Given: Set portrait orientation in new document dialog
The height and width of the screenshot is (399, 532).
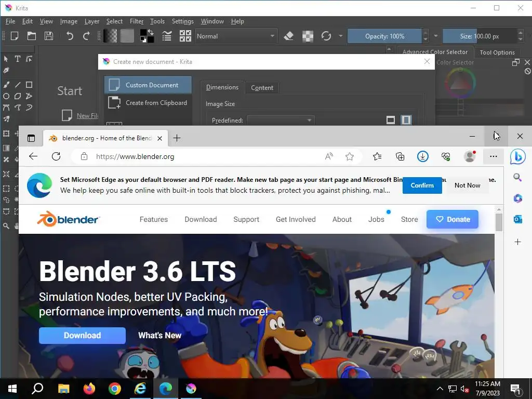Looking at the screenshot, I should point(406,120).
